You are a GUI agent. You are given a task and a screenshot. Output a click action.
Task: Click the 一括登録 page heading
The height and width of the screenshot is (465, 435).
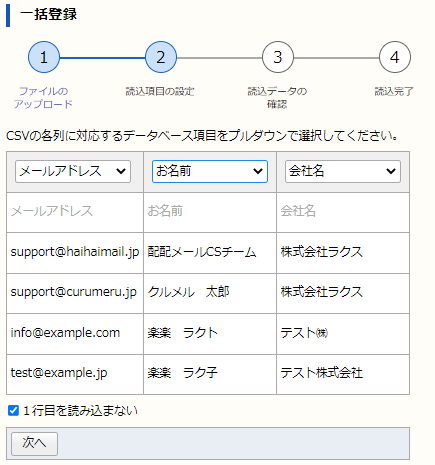pyautogui.click(x=49, y=15)
